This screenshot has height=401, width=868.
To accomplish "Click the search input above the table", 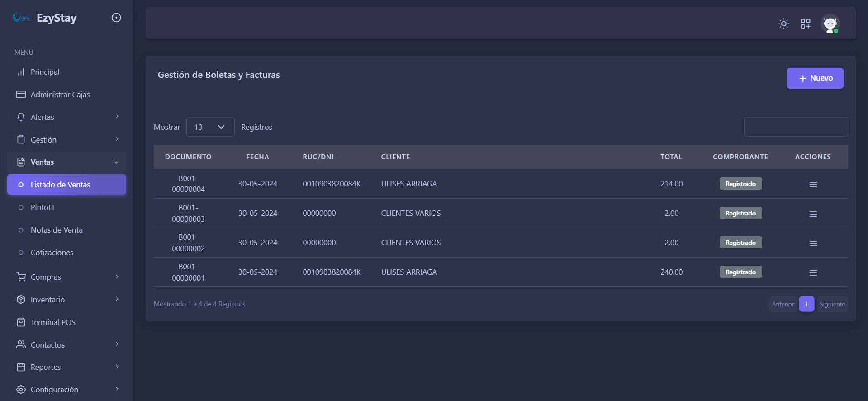I will click(796, 127).
